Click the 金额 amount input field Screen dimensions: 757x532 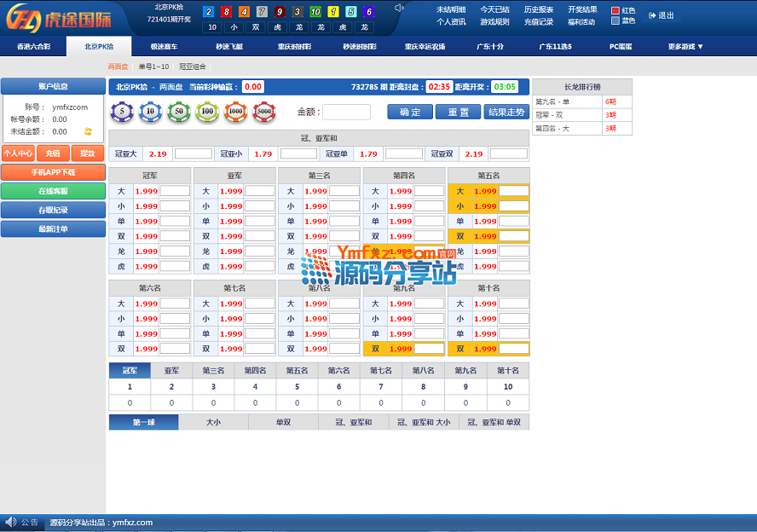click(346, 112)
